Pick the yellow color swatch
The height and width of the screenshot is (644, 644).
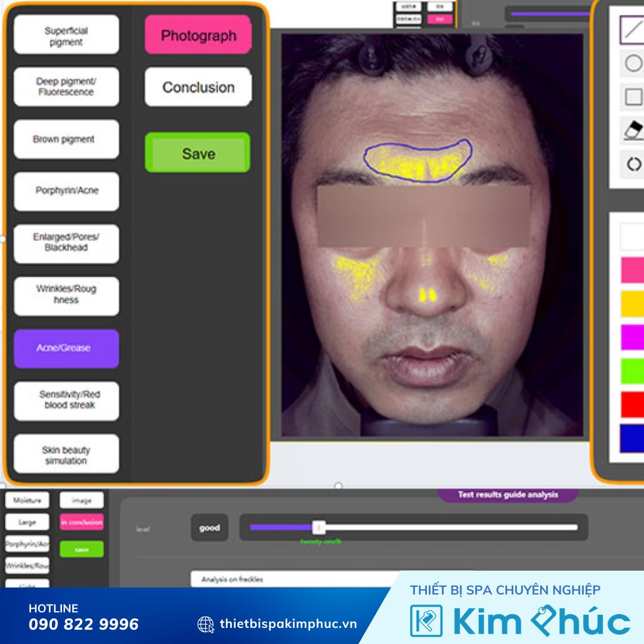tap(632, 304)
